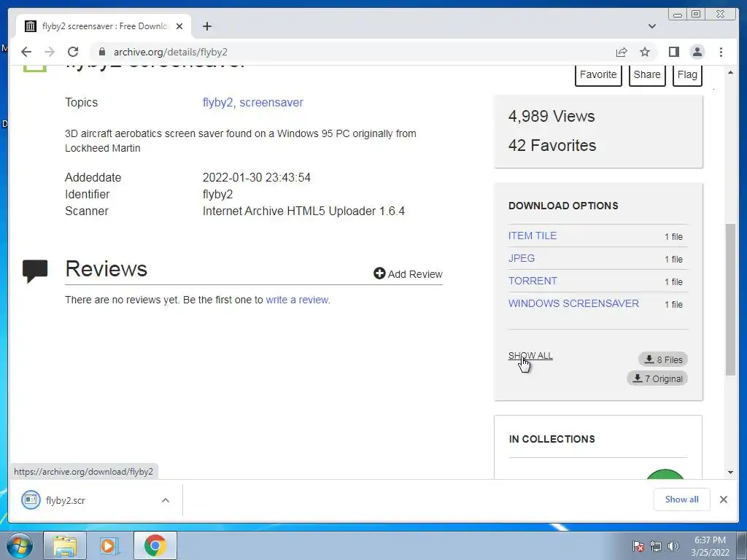Click the scroll up arrow
The width and height of the screenshot is (747, 560).
tap(730, 72)
